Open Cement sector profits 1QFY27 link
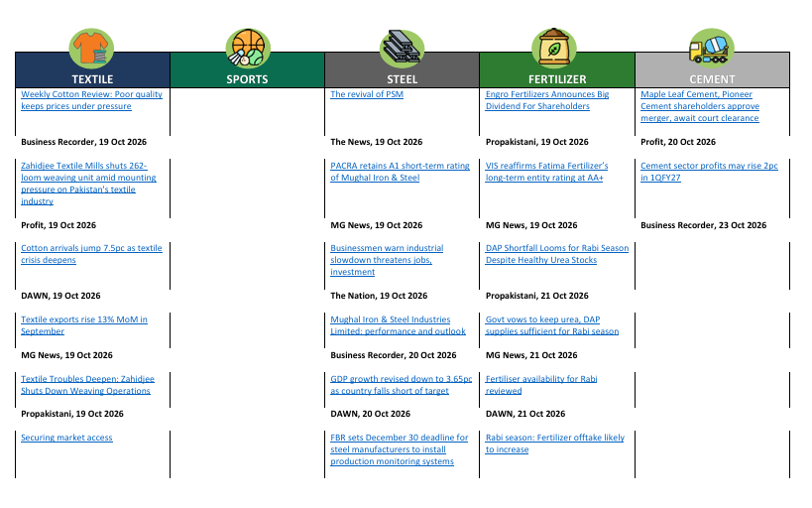This screenshot has width=812, height=508. (709, 172)
